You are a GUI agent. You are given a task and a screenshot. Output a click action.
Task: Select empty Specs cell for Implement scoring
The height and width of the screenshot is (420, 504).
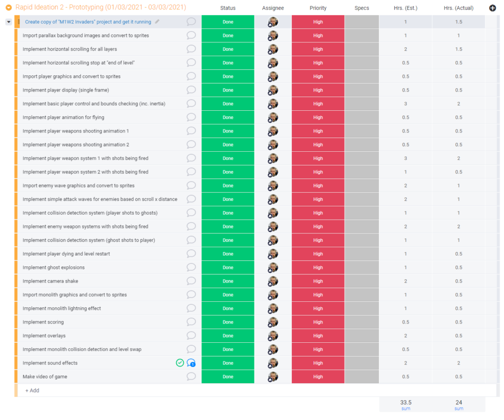[362, 322]
